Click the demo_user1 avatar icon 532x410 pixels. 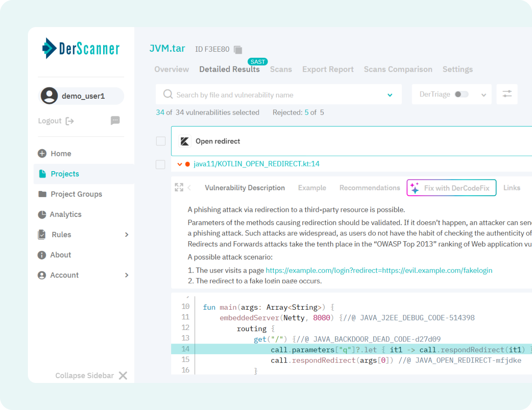49,96
